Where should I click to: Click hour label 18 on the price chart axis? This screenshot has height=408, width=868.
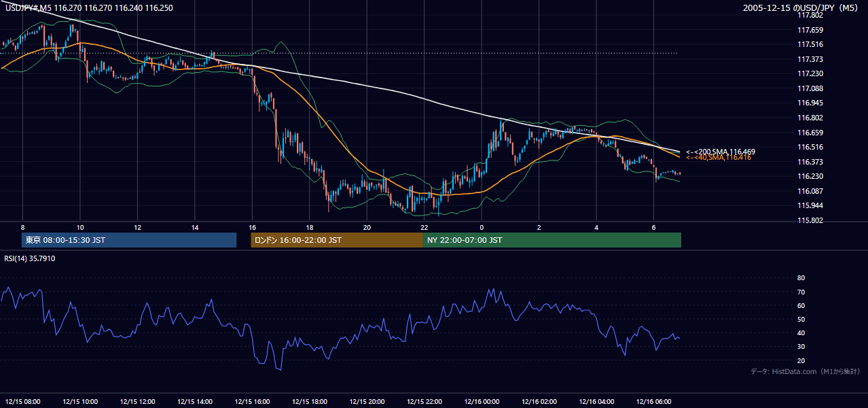point(309,227)
